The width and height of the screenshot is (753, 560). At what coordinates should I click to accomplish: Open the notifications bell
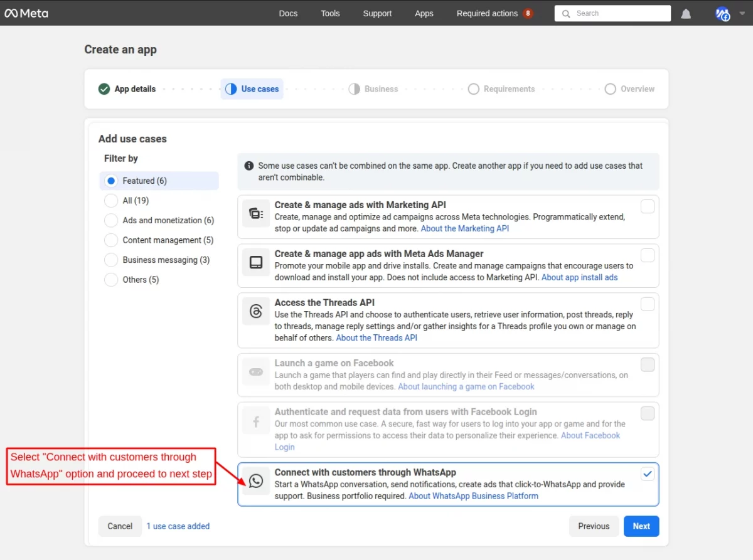pos(686,13)
